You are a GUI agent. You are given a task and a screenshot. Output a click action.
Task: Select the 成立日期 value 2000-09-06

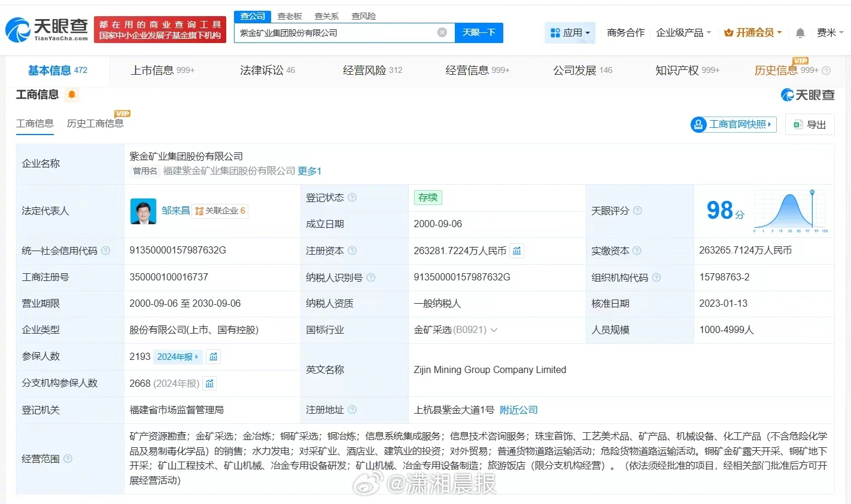(x=438, y=224)
